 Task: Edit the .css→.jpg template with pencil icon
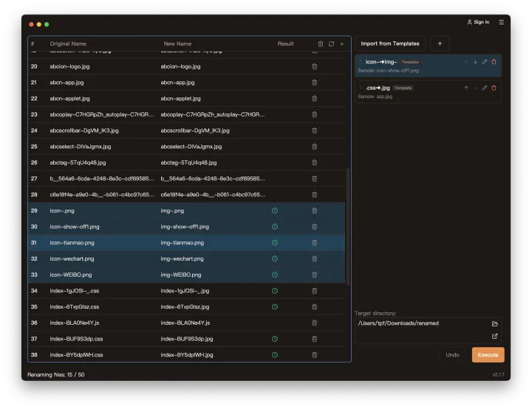(x=485, y=88)
